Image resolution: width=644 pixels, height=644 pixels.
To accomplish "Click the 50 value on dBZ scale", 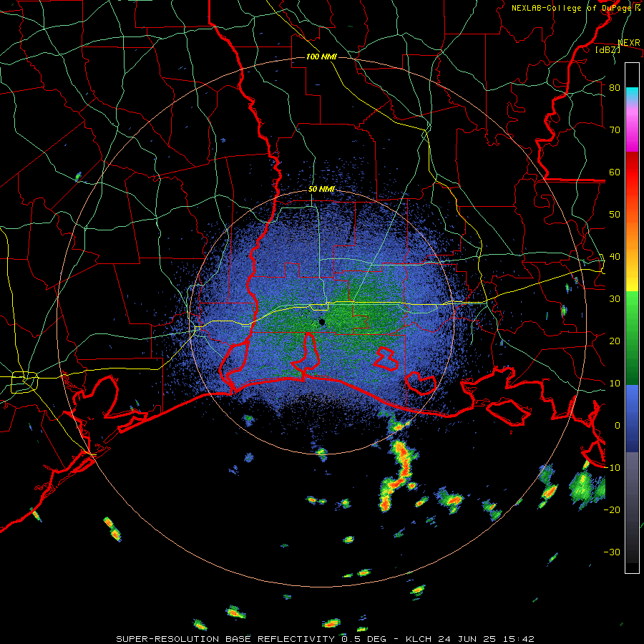I will click(615, 215).
